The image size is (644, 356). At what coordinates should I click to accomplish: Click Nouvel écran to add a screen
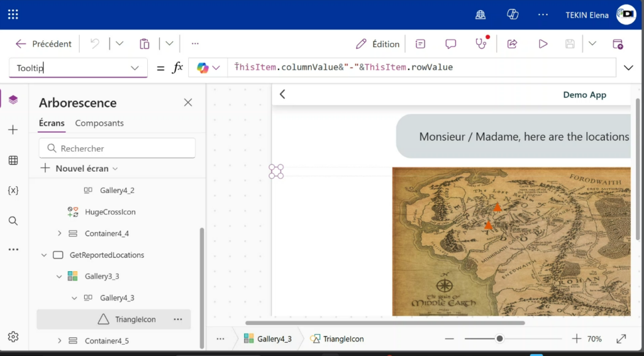(x=81, y=169)
